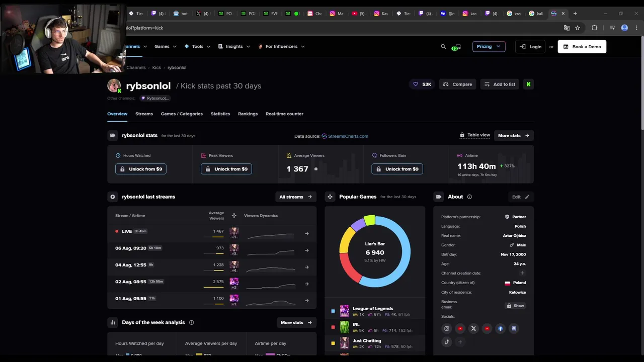Image resolution: width=644 pixels, height=362 pixels.
Task: Open the 06 Aug stream arrow
Action: (x=307, y=250)
